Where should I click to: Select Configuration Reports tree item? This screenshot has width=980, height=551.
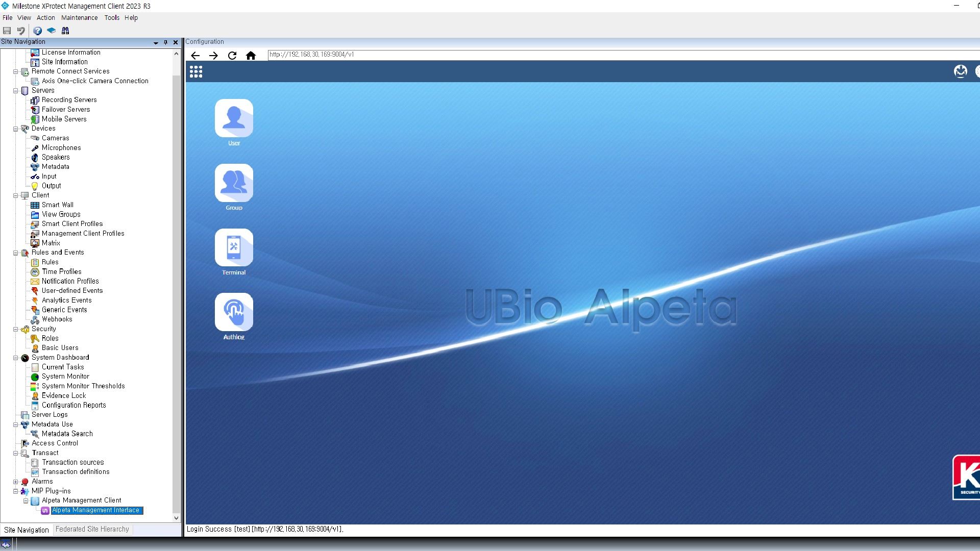(x=73, y=405)
